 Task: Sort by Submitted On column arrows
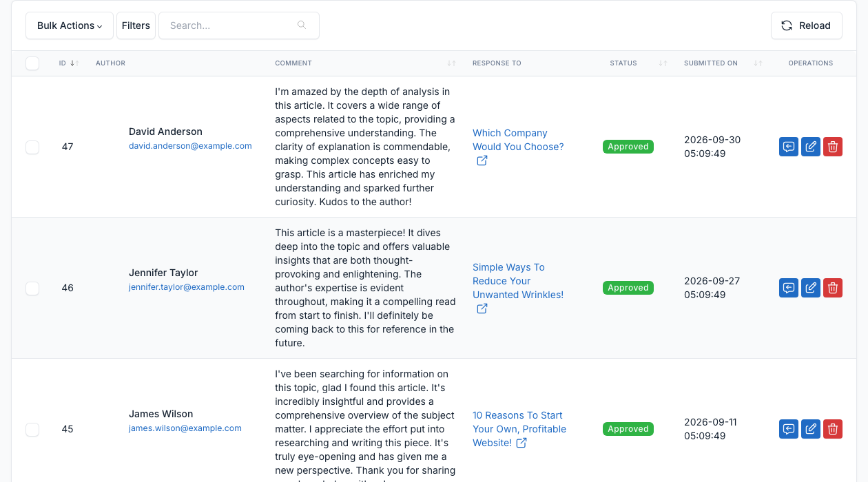click(758, 63)
